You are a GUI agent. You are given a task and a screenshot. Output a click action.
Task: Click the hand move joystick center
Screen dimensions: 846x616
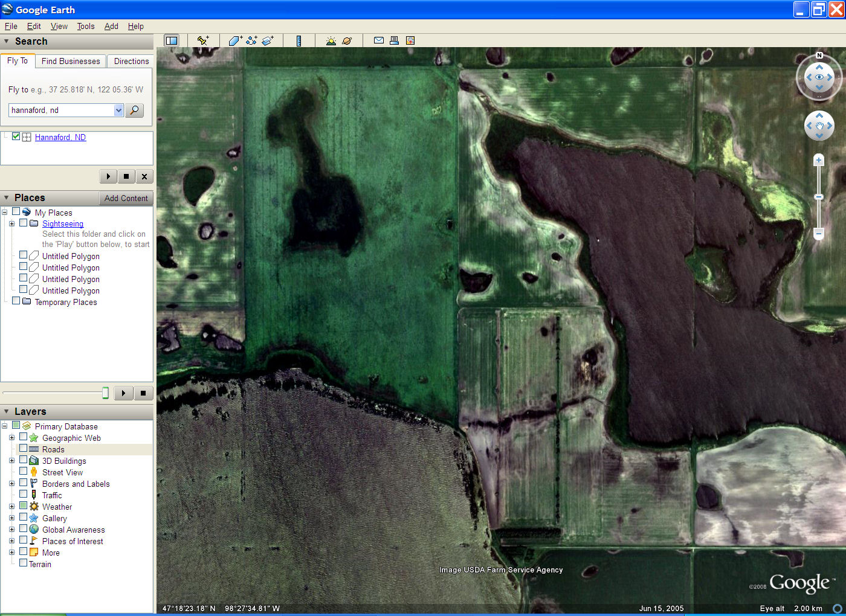pos(819,126)
